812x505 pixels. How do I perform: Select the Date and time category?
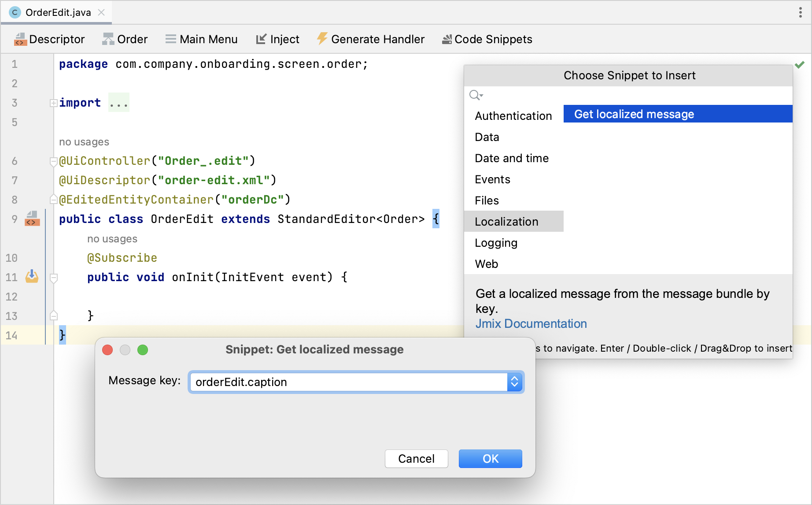(x=513, y=158)
